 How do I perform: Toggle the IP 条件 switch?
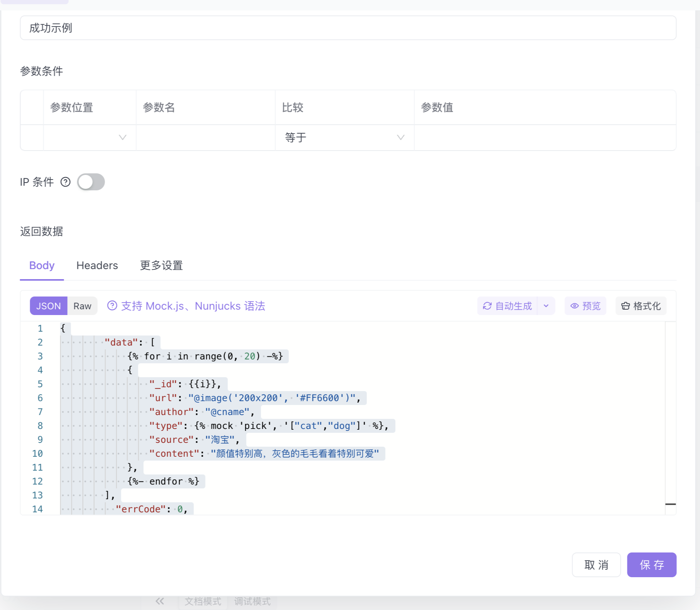(91, 182)
